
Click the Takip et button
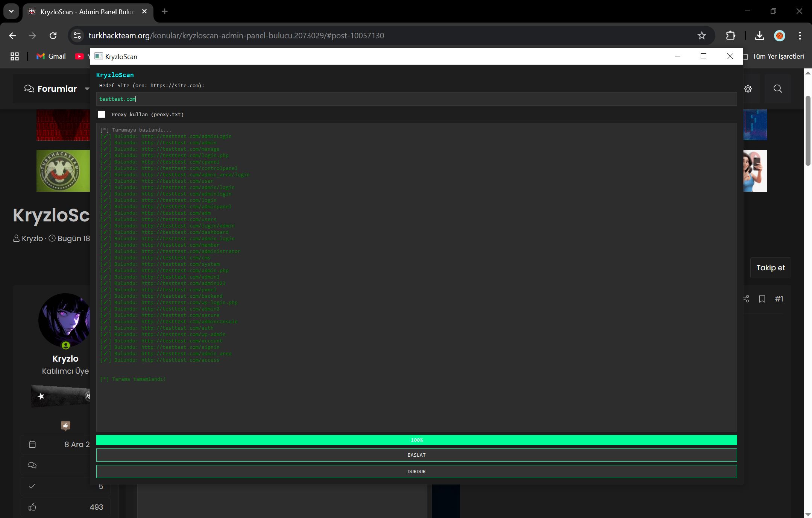coord(771,268)
